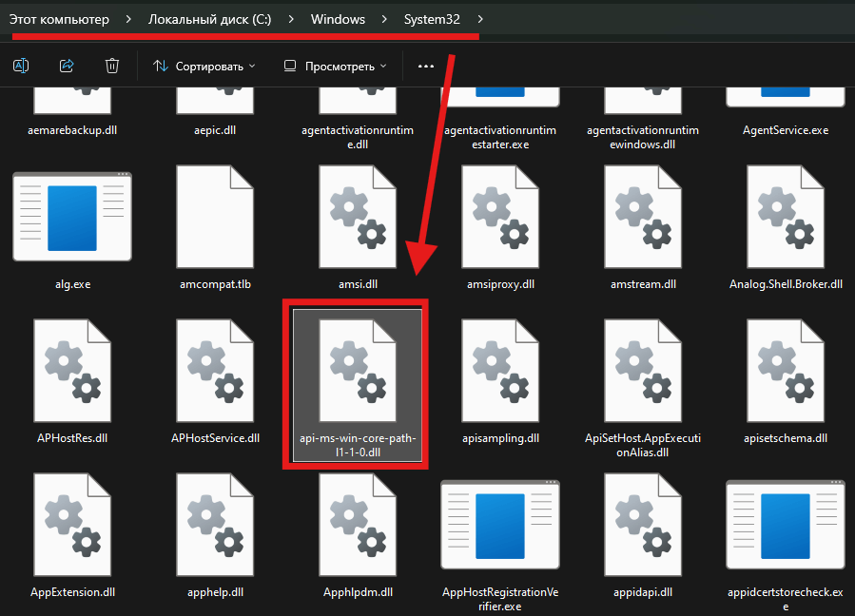The width and height of the screenshot is (855, 616).
Task: Select the AppHostRegistrationVerifier.exe icon
Action: [x=500, y=525]
